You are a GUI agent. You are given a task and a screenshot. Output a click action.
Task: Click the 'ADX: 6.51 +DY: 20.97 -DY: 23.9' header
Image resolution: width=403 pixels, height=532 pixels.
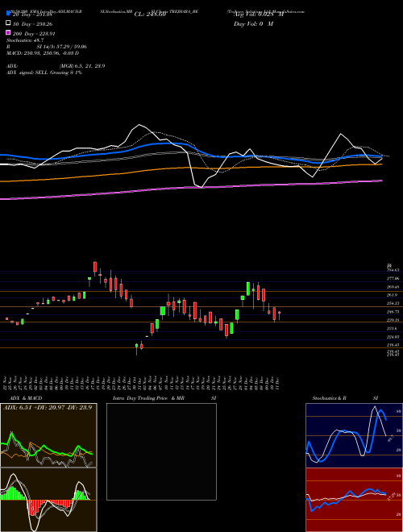[x=48, y=407]
